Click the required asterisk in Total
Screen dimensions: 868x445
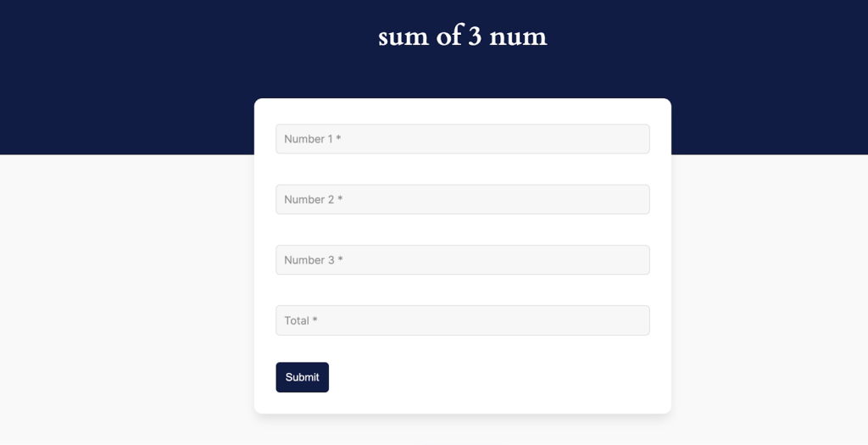(314, 320)
